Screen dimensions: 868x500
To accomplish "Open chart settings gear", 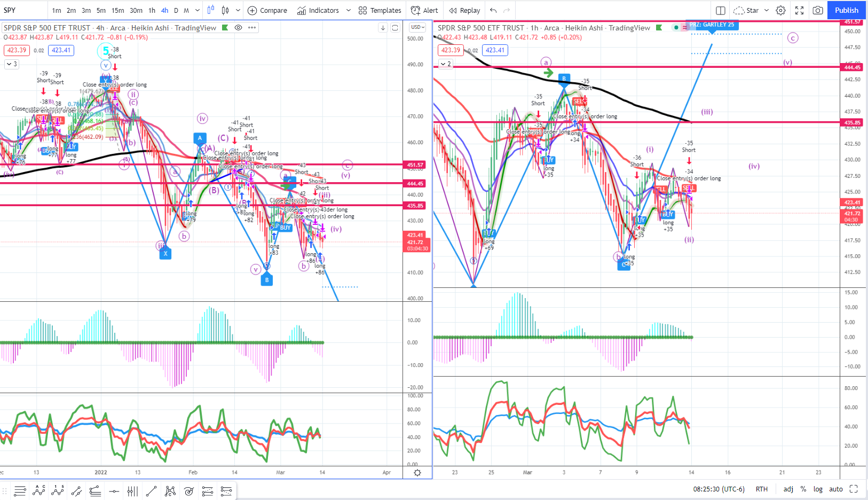I will (x=780, y=10).
